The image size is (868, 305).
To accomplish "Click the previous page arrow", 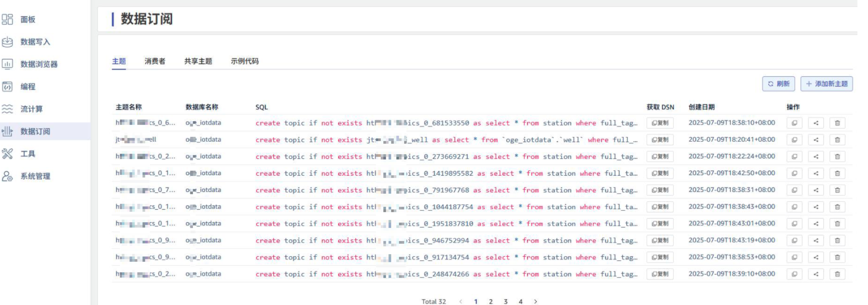I will pyautogui.click(x=461, y=301).
